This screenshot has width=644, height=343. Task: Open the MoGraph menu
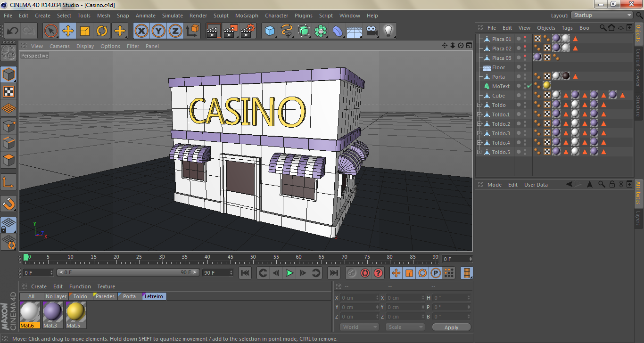tap(247, 16)
